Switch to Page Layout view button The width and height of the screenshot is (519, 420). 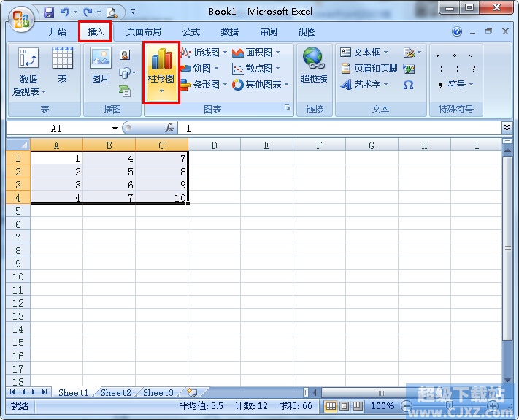click(x=345, y=406)
